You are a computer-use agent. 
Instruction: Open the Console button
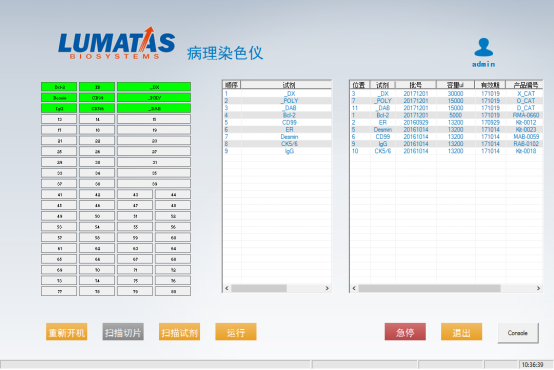pyautogui.click(x=518, y=333)
